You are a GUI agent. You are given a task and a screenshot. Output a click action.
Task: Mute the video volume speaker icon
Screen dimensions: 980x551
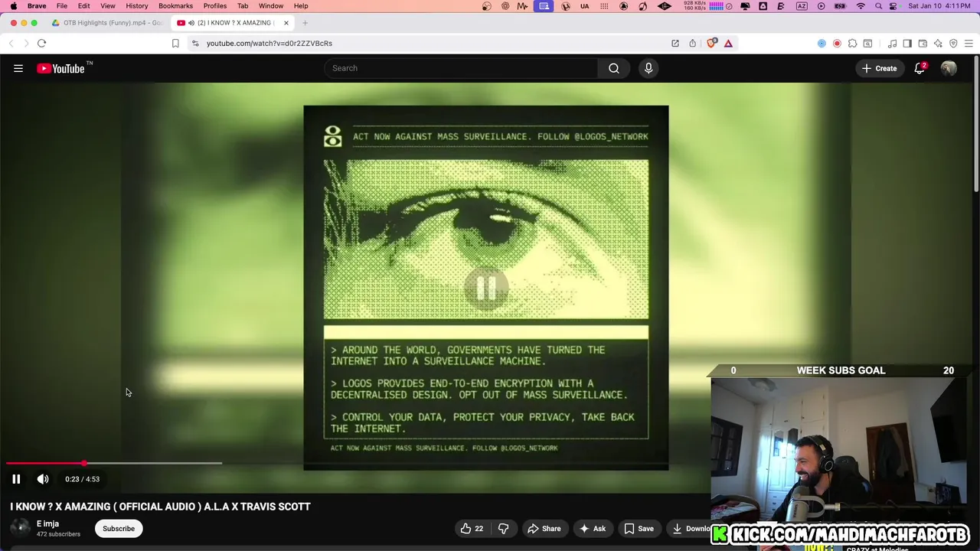tap(43, 479)
